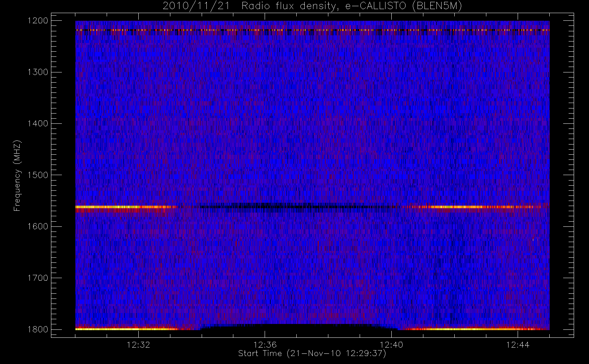
Task: Select the 1400 frequency axis label
Action: point(38,123)
